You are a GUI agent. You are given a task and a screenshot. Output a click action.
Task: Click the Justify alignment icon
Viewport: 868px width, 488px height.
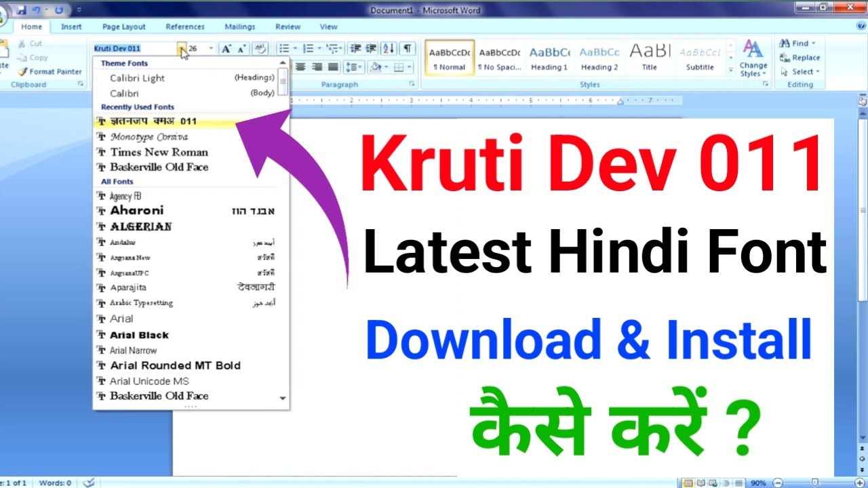coord(333,67)
